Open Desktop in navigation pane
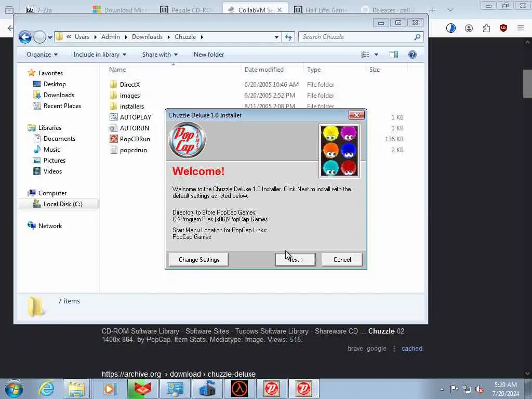The image size is (532, 399). coord(54,84)
